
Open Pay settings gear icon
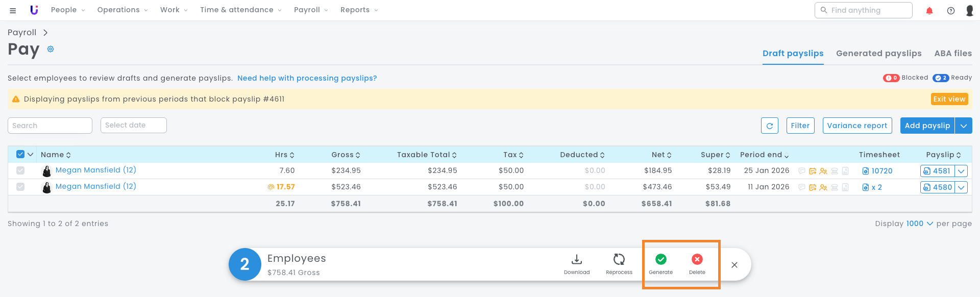(x=51, y=49)
